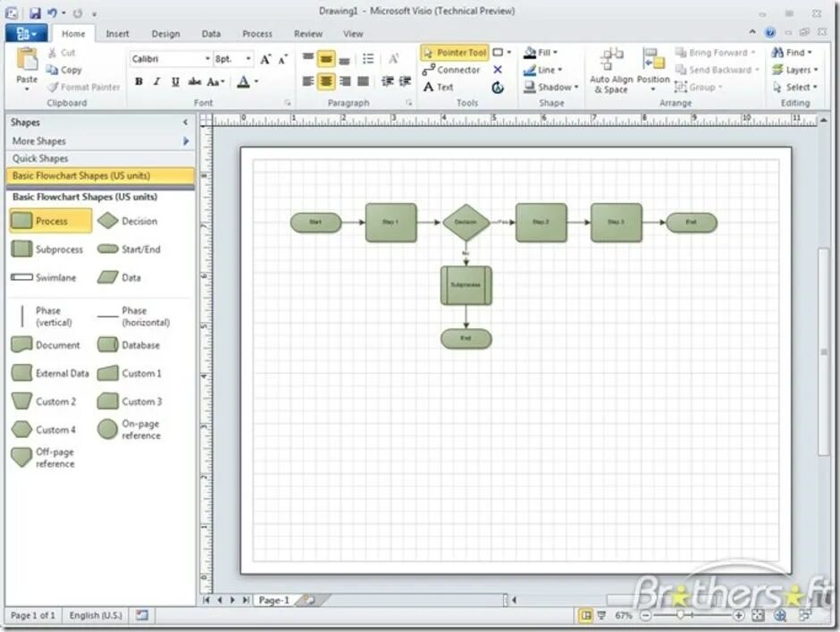Click the Bring Forward button
Image resolution: width=840 pixels, height=632 pixels.
click(x=715, y=52)
